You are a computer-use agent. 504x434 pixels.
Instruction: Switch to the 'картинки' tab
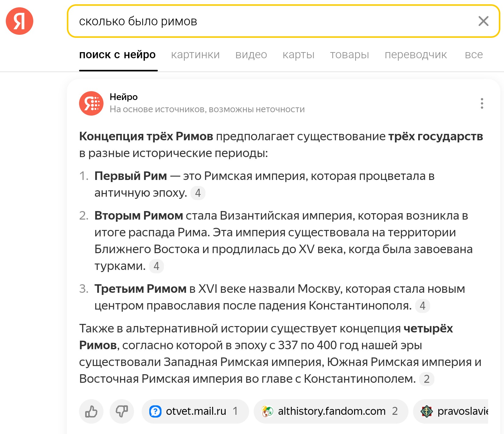[x=195, y=55]
